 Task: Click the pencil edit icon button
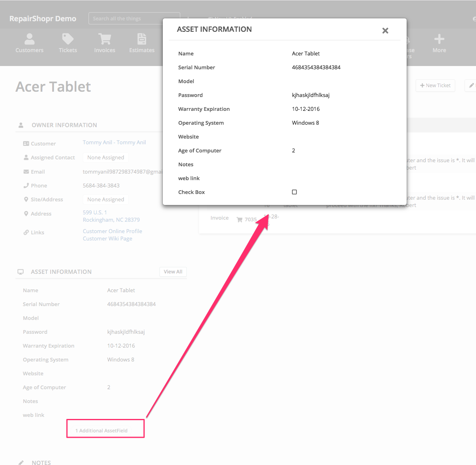click(471, 86)
